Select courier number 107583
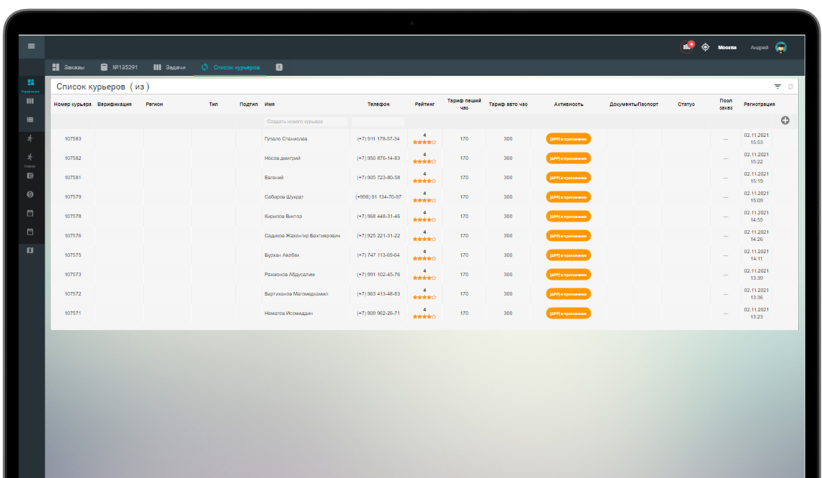822x478 pixels. [x=73, y=139]
